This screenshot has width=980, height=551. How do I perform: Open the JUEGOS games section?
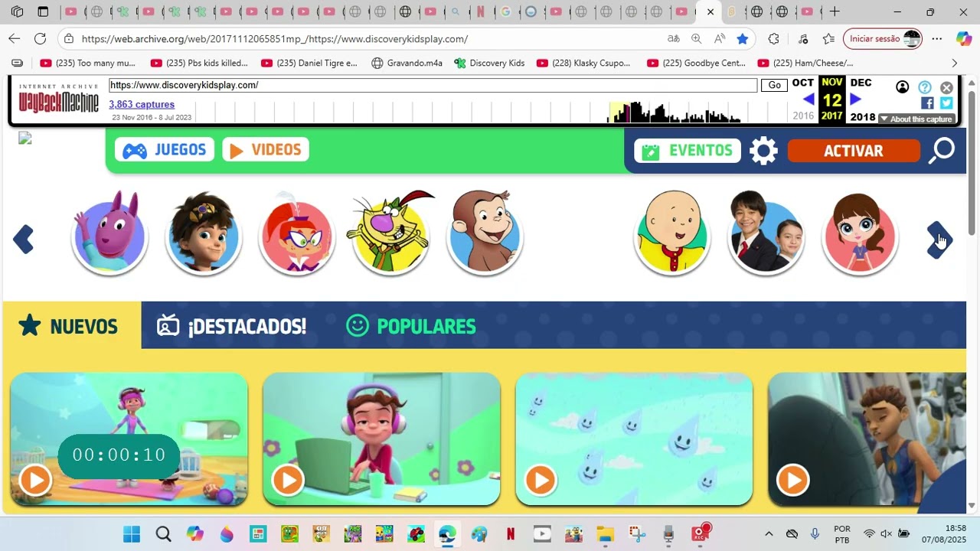[165, 150]
